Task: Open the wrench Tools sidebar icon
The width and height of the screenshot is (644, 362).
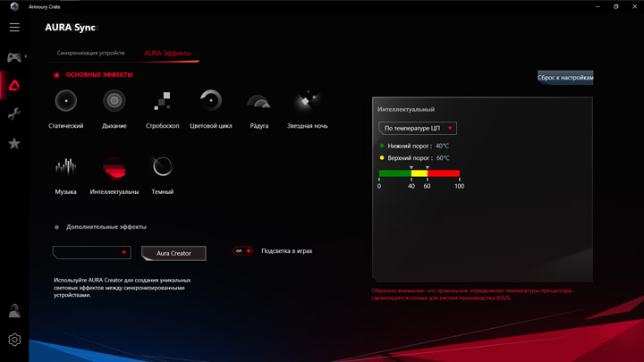Action: click(14, 114)
